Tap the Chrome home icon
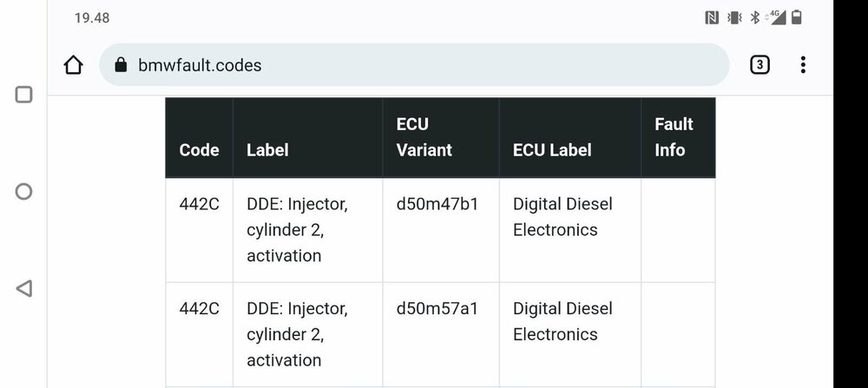 coord(74,65)
